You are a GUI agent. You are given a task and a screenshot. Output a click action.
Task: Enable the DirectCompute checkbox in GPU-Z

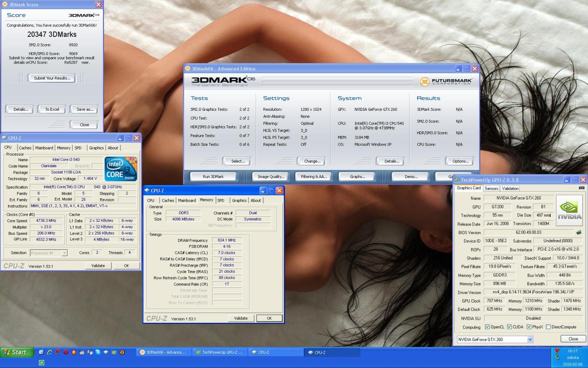pyautogui.click(x=548, y=327)
